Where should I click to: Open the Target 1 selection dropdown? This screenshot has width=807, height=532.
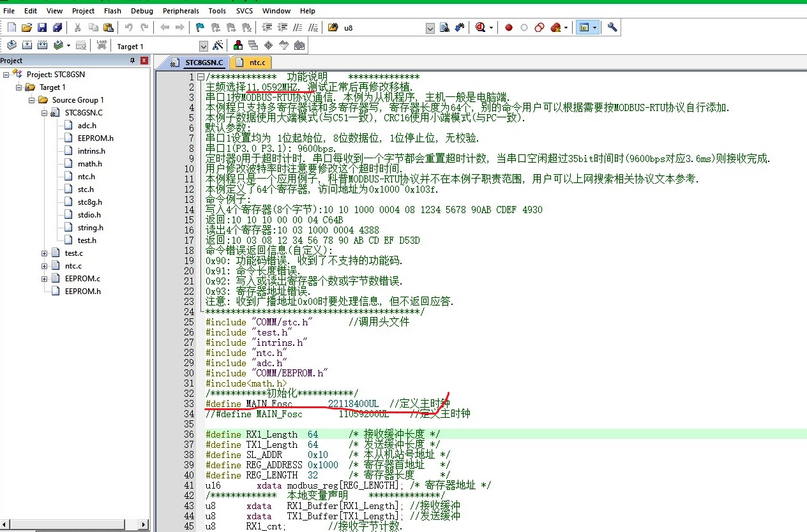204,46
